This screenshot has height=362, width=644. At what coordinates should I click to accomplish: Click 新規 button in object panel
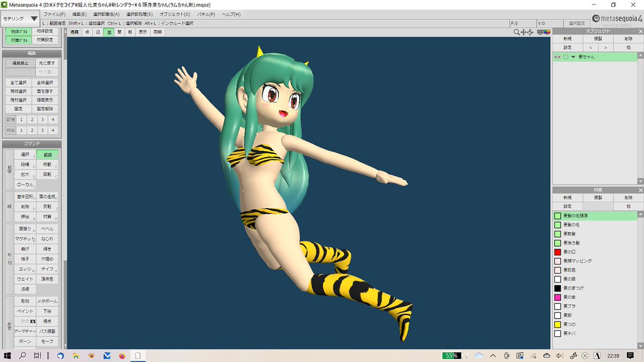[567, 39]
